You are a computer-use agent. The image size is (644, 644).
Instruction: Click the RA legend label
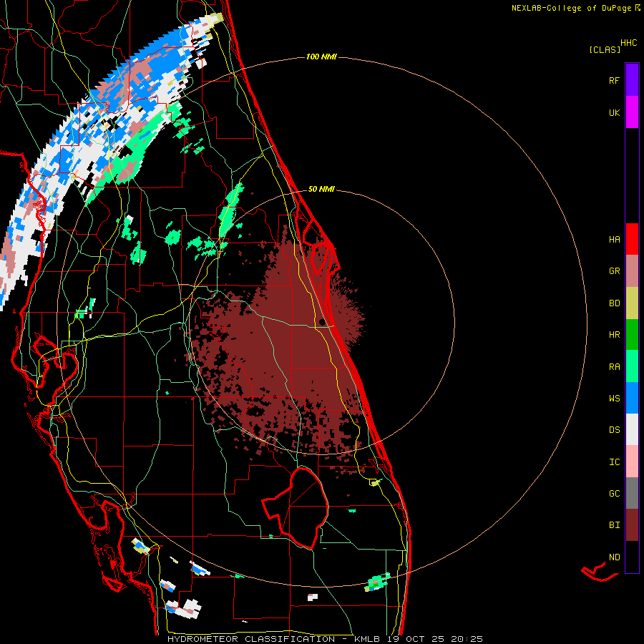pos(614,367)
